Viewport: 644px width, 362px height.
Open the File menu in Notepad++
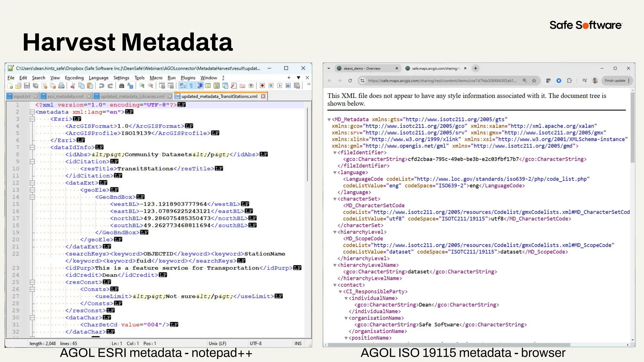(x=11, y=78)
